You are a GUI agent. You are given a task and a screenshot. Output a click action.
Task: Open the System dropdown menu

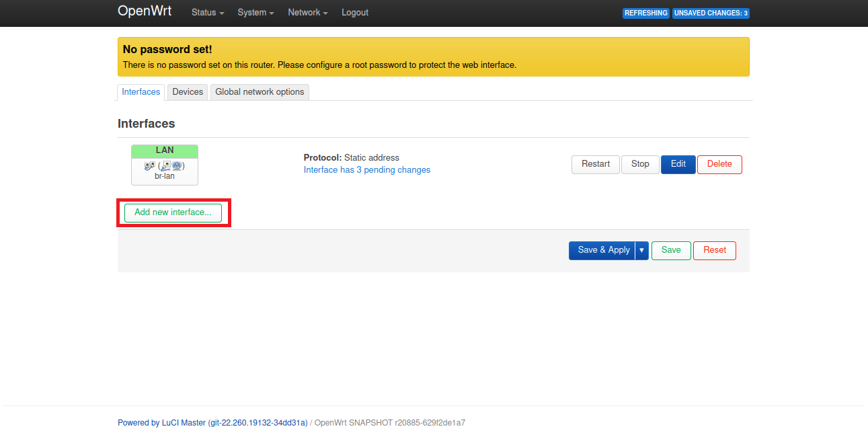pyautogui.click(x=255, y=12)
